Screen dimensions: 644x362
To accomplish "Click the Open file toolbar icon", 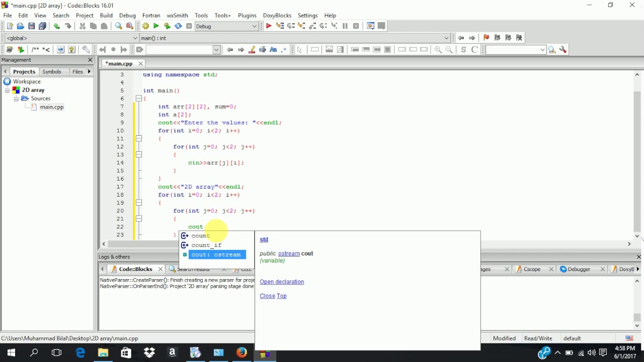I will click(x=21, y=26).
